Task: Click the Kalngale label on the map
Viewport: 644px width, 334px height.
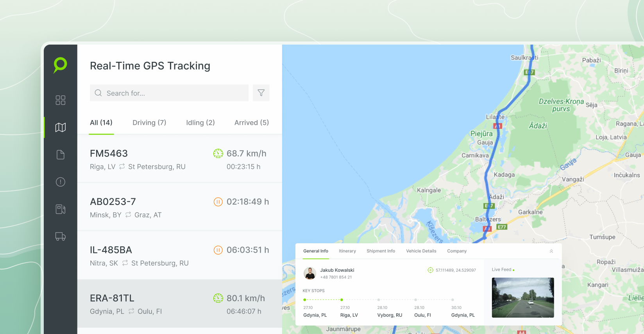Action: (x=429, y=190)
